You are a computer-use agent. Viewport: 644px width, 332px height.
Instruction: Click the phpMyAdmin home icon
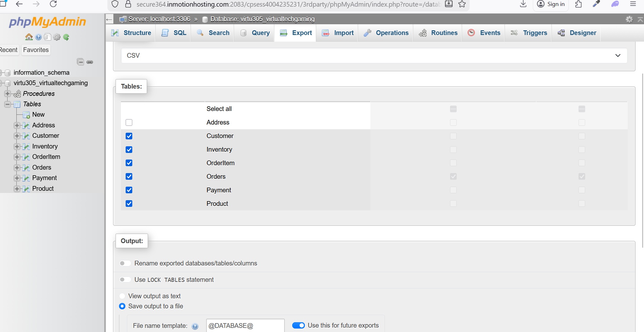coord(29,37)
